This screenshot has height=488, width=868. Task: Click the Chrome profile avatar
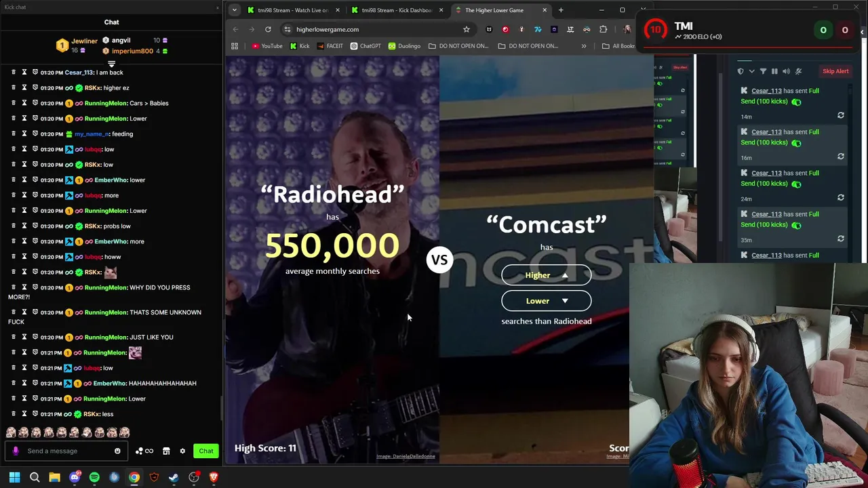tap(627, 29)
